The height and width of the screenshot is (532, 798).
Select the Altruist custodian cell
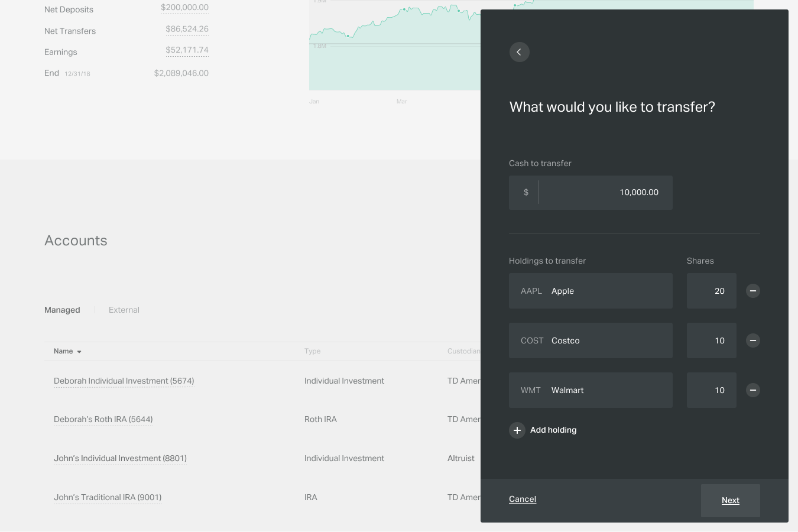pyautogui.click(x=461, y=459)
